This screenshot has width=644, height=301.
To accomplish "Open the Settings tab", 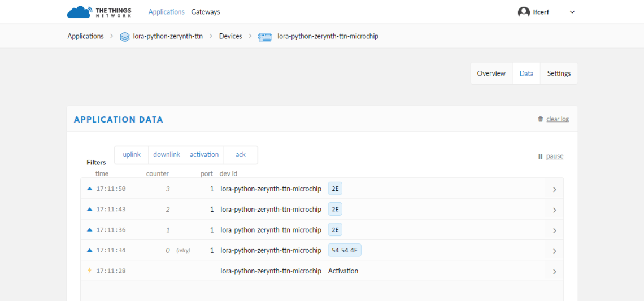I will pyautogui.click(x=559, y=73).
